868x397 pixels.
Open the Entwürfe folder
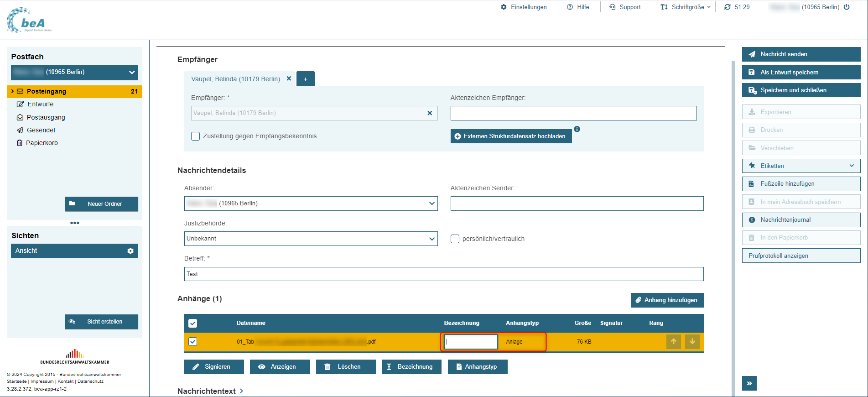[40, 104]
